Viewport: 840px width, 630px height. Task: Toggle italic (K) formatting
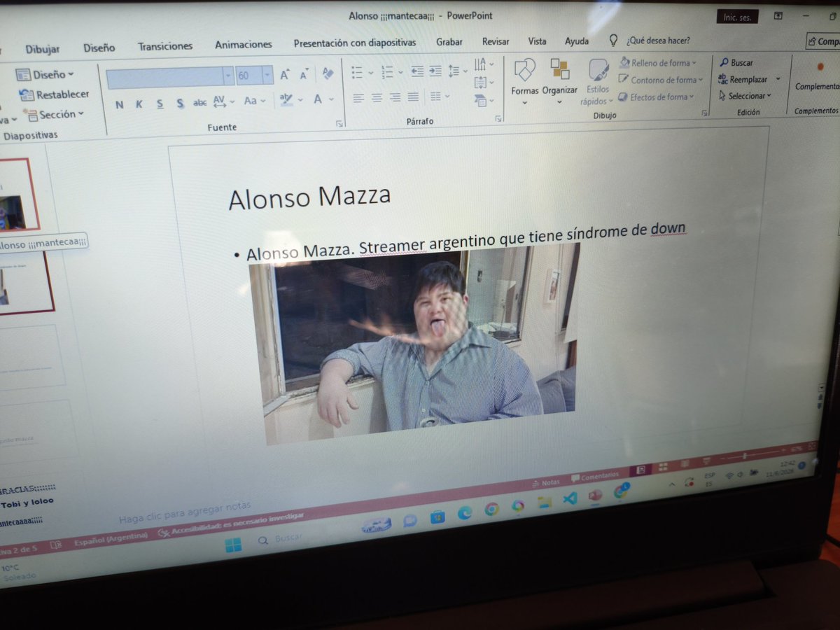139,104
